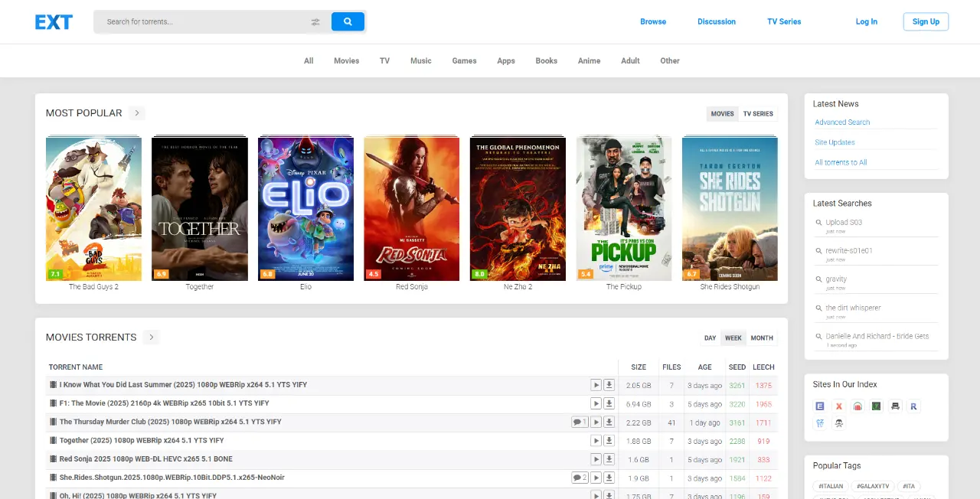The image size is (980, 499).
Task: Open the Elio movie poster
Action: (x=305, y=208)
